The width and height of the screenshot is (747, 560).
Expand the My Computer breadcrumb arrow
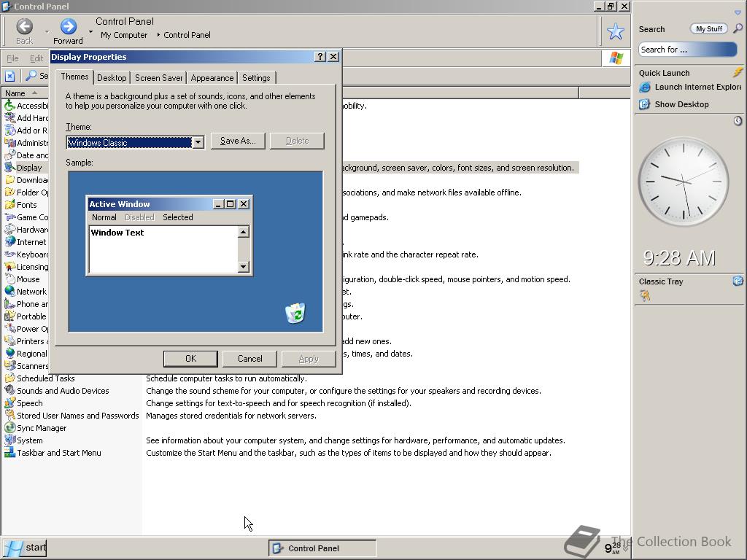click(158, 35)
